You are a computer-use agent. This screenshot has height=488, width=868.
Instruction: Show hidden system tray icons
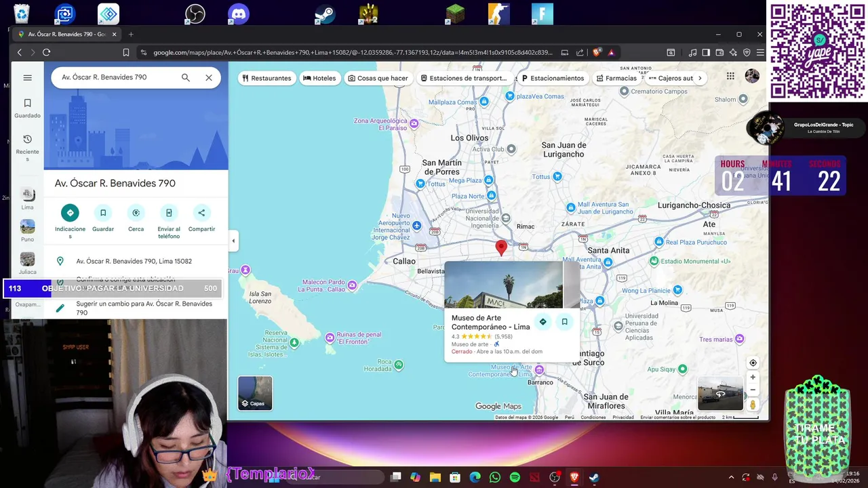click(731, 477)
